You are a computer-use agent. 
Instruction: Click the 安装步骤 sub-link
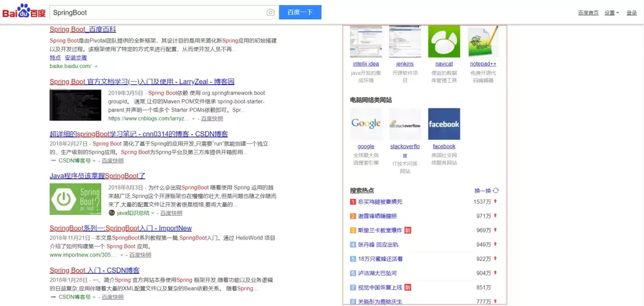(x=76, y=58)
